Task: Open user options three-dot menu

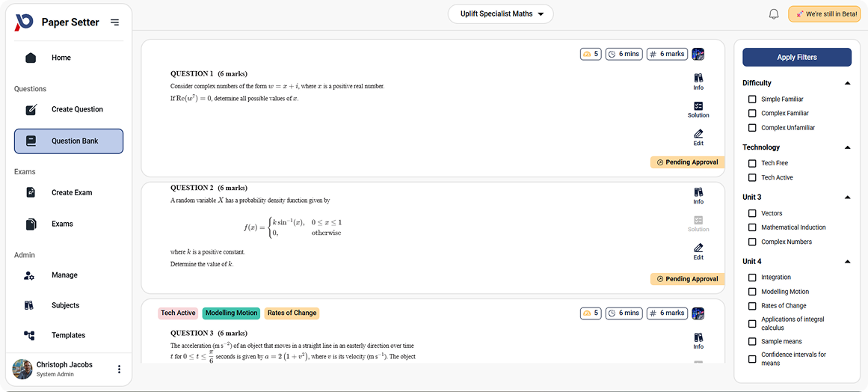Action: (119, 369)
